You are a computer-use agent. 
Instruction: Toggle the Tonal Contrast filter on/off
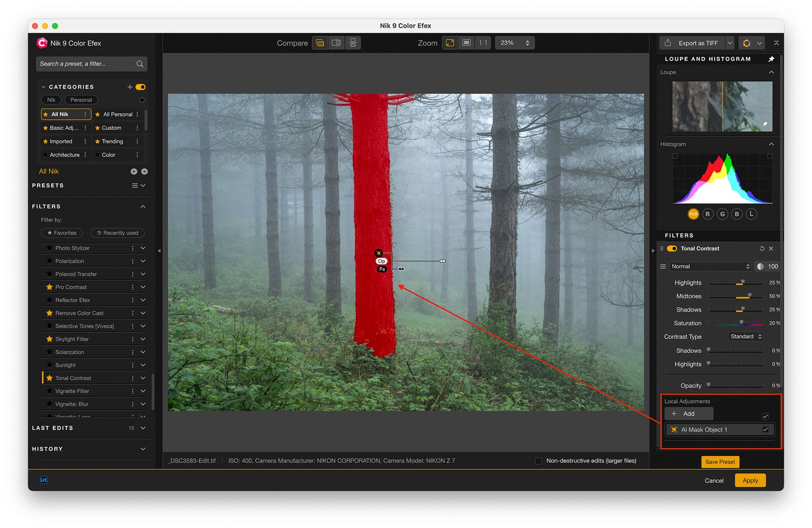(x=672, y=249)
